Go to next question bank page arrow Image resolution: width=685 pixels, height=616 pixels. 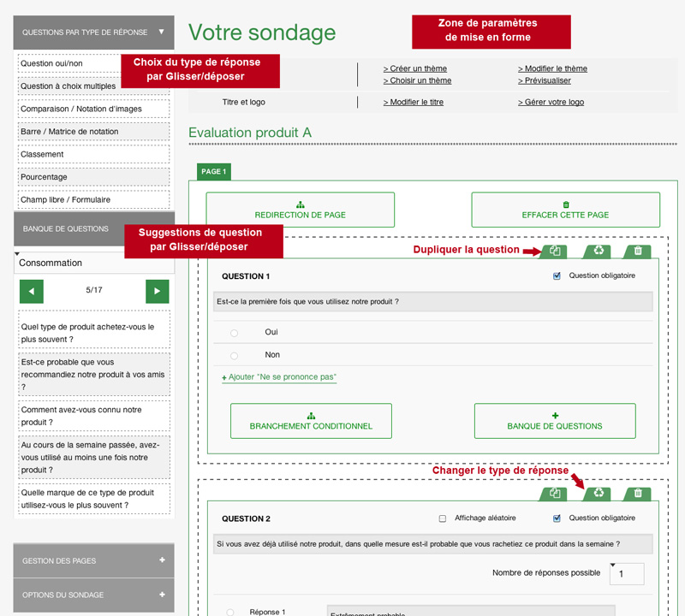click(x=157, y=291)
